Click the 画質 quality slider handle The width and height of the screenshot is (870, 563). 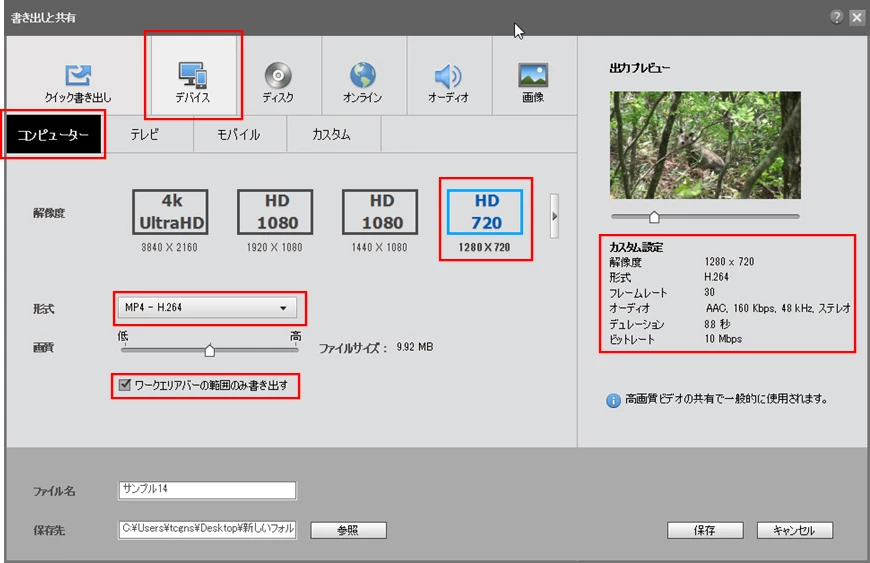210,350
